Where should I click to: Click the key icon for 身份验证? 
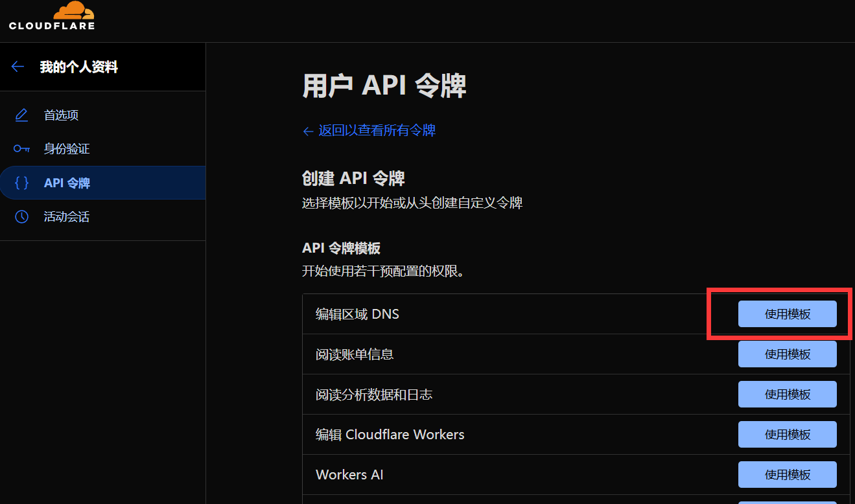(x=21, y=149)
